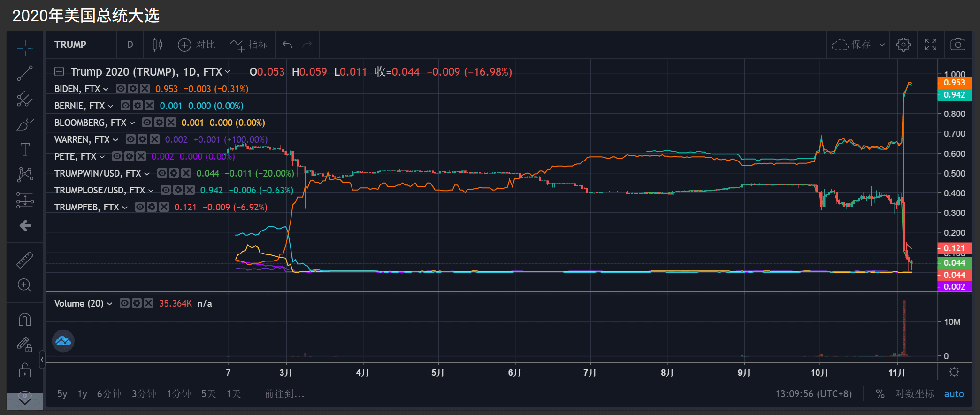Click the 对比 compare button
Image resolution: width=980 pixels, height=415 pixels.
click(197, 45)
